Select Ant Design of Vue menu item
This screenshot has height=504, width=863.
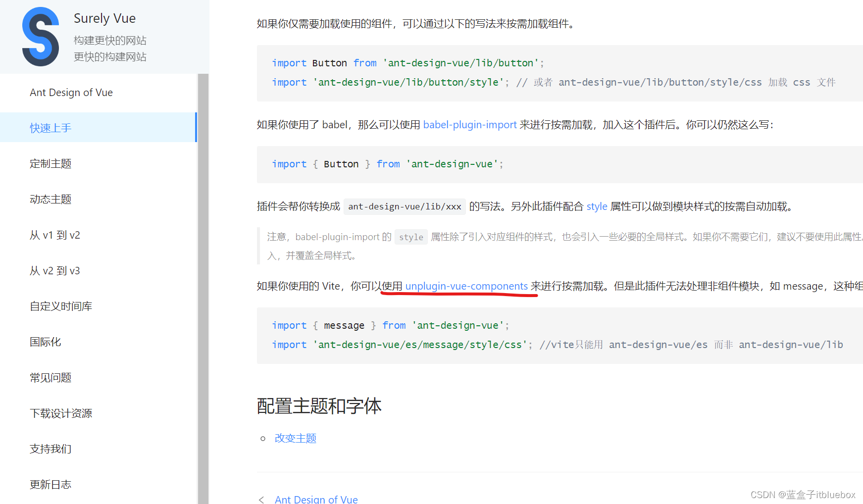click(71, 93)
